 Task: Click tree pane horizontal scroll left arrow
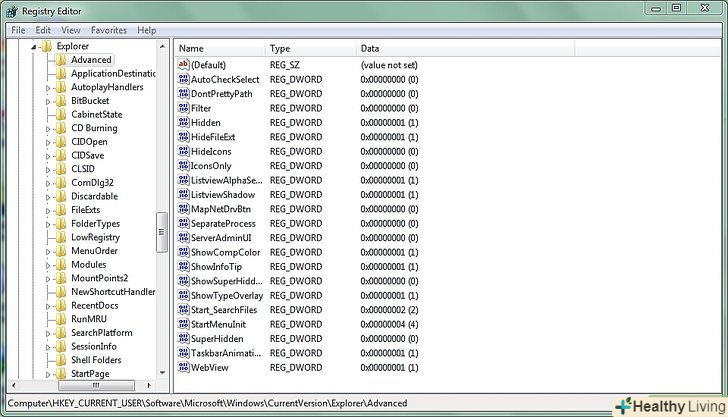(x=13, y=385)
